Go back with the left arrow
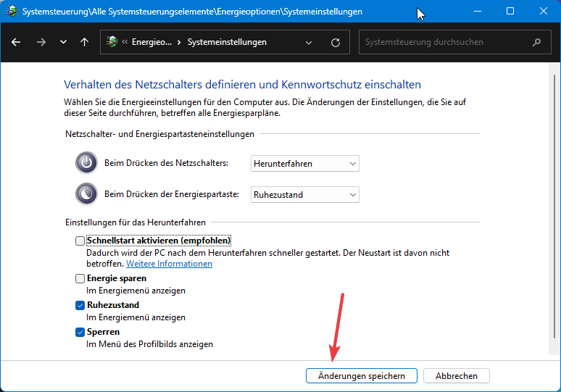Viewport: 561px width, 392px height. tap(16, 42)
